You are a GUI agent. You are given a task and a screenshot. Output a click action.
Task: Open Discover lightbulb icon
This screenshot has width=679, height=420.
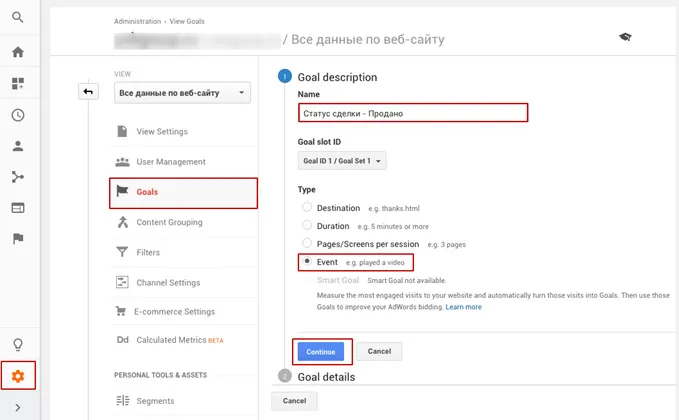(x=18, y=345)
